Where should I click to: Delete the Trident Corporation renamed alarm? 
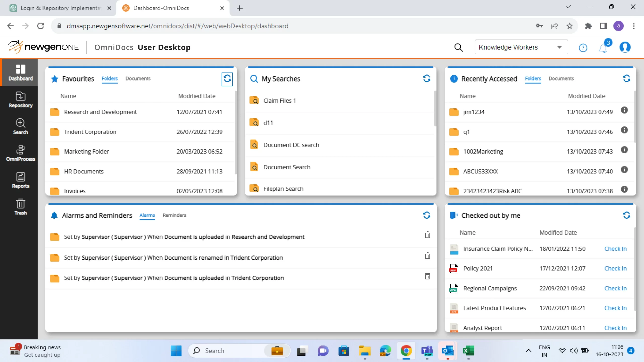(427, 256)
